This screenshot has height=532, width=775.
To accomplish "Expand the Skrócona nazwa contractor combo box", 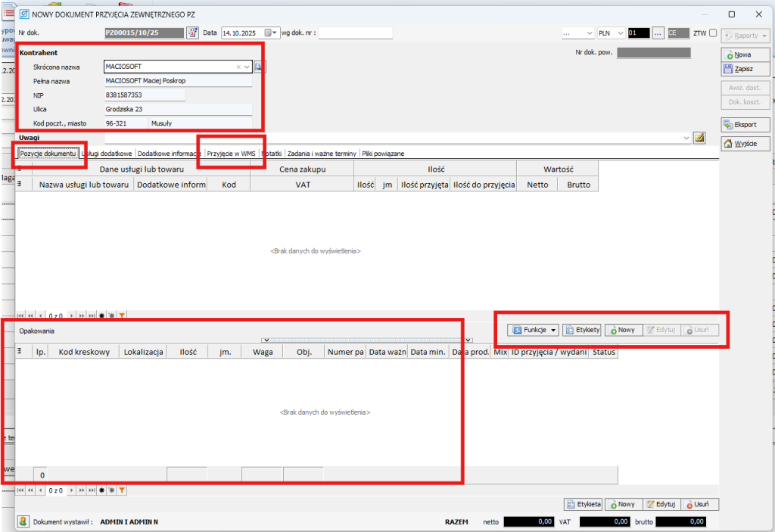I will pos(247,67).
